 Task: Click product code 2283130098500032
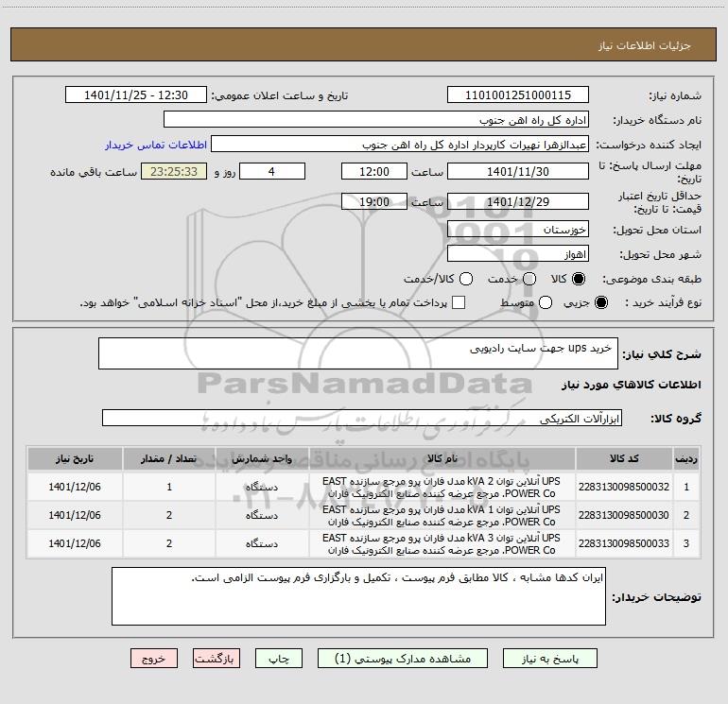[x=624, y=487]
